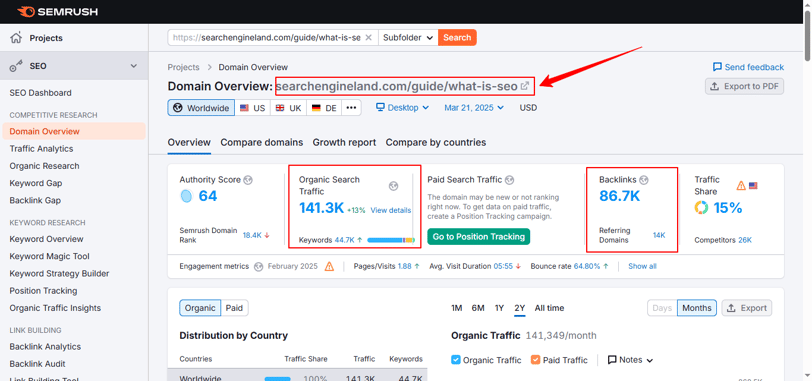The image size is (812, 381).
Task: Select 1Y time range
Action: 499,308
